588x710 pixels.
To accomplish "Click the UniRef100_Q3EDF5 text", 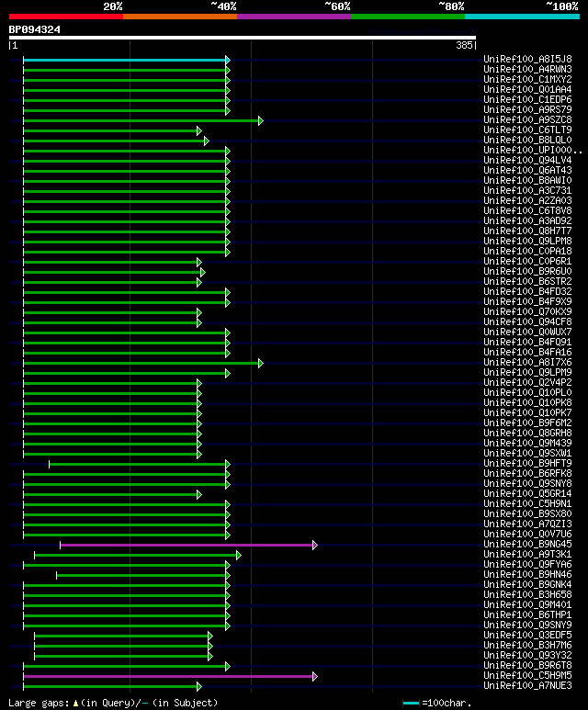I will pos(527,635).
